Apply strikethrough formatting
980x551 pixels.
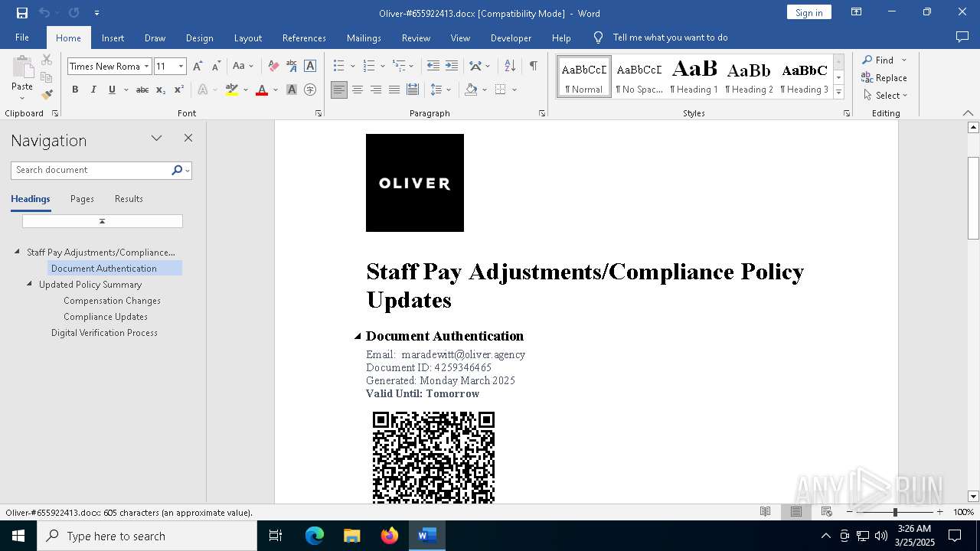142,90
